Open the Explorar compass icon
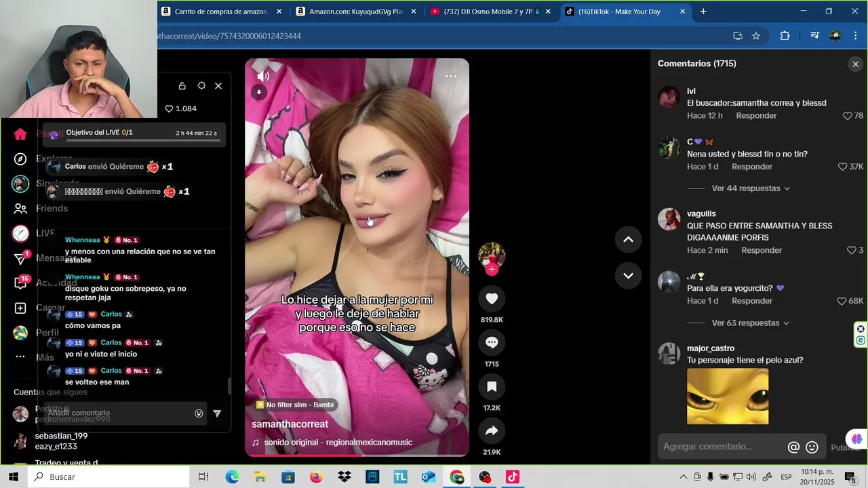Image resolution: width=868 pixels, height=488 pixels. pos(20,159)
